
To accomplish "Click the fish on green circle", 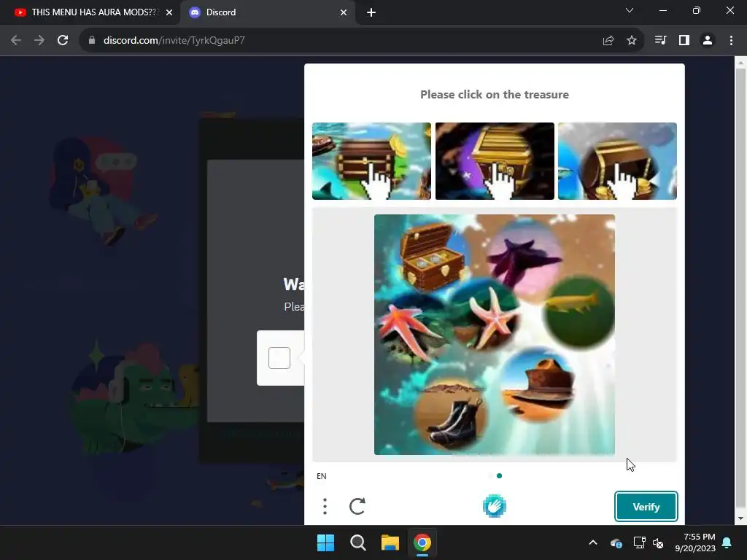I will click(573, 303).
